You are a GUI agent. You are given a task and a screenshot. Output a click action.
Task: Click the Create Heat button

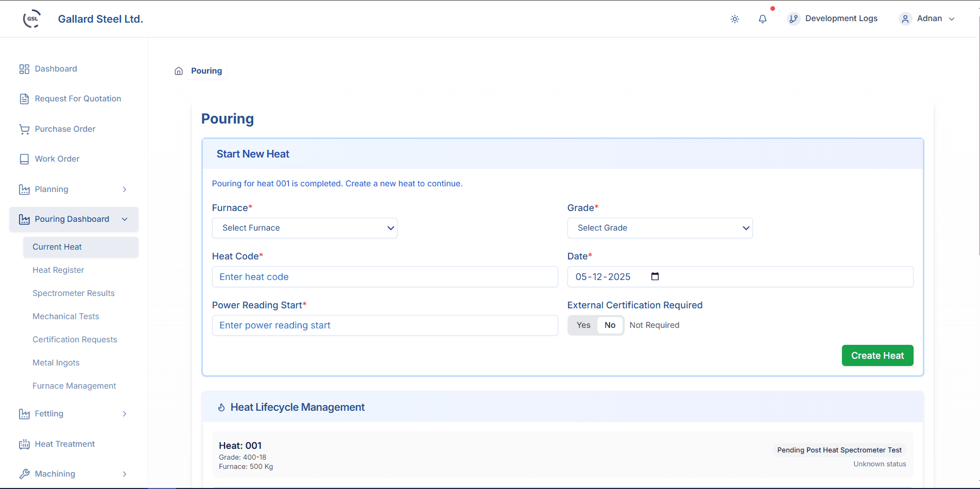877,355
